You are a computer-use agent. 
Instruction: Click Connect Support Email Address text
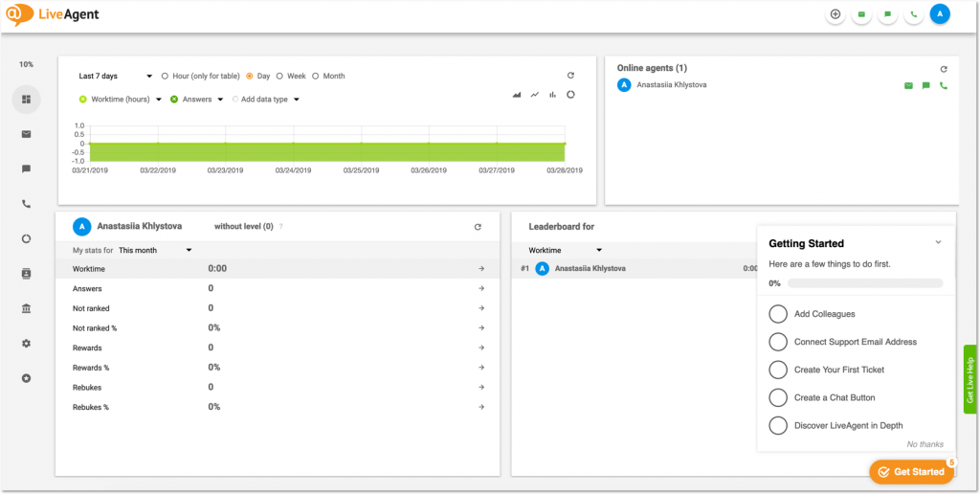click(x=856, y=342)
